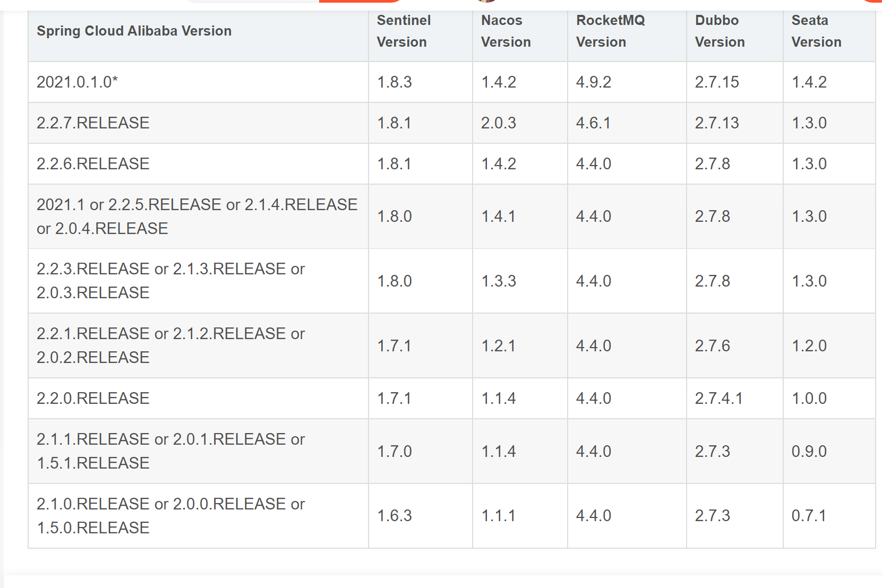
Task: Select the '2.1.1.RELEASE or 2.0.1.RELEASE' version cell
Action: click(198, 452)
